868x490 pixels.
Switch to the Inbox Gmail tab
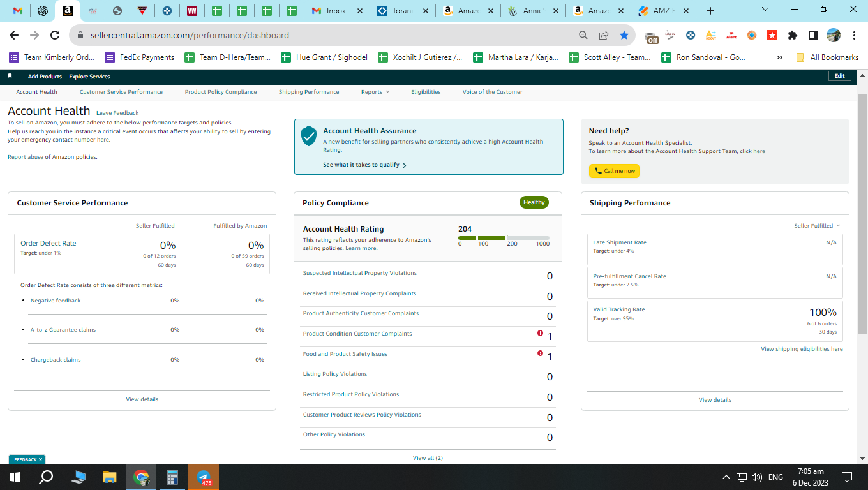pyautogui.click(x=337, y=11)
